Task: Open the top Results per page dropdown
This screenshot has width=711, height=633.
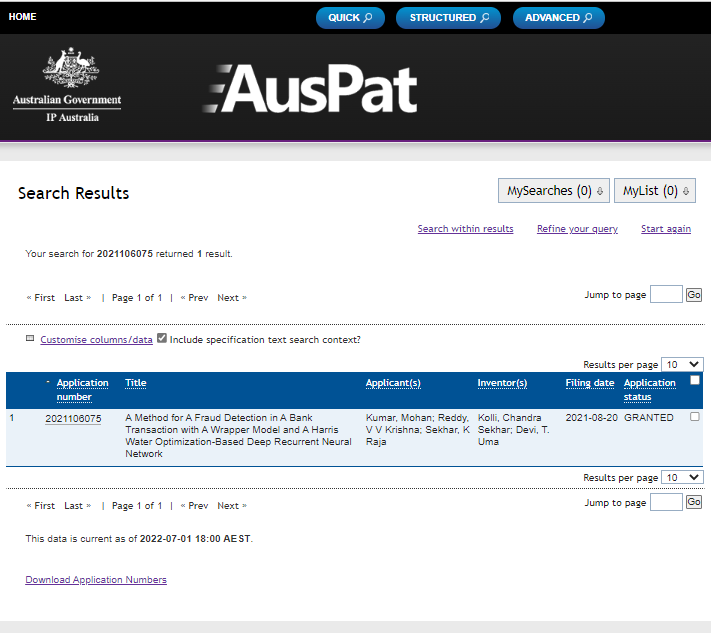Action: 682,364
